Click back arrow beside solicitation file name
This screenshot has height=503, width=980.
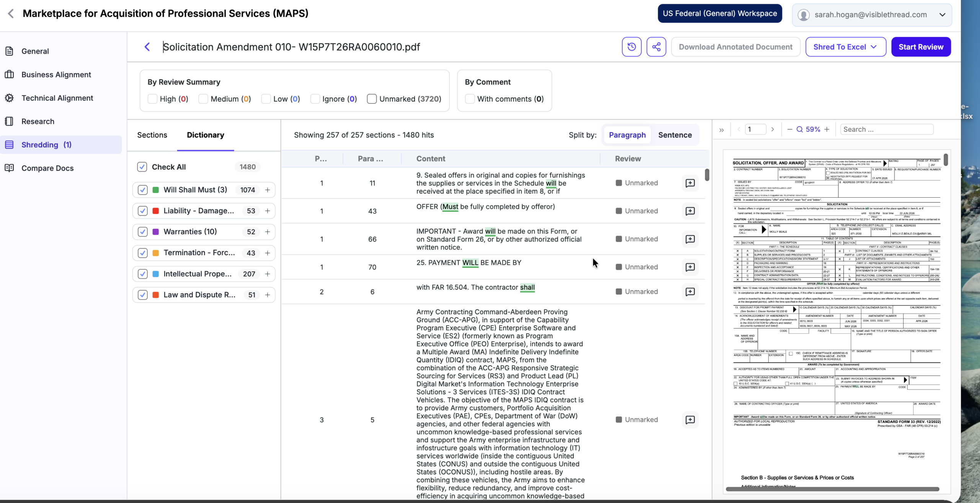coord(147,47)
